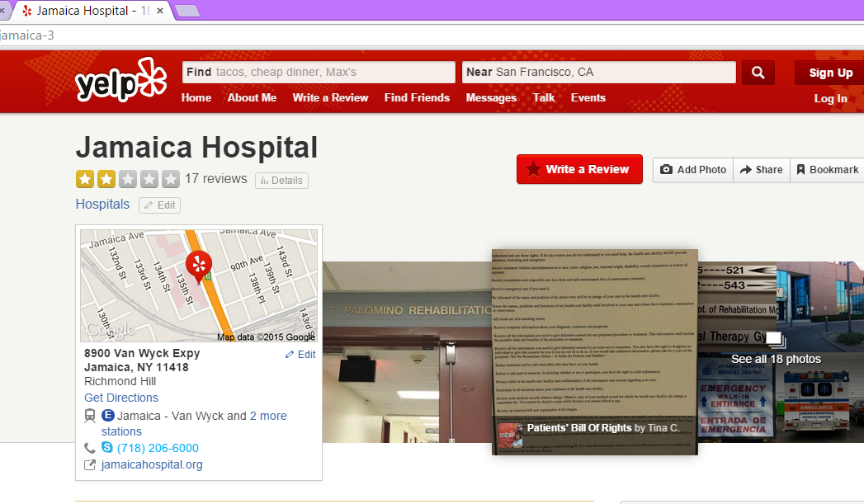This screenshot has width=864, height=504.
Task: Click the Find search input field
Action: (319, 72)
